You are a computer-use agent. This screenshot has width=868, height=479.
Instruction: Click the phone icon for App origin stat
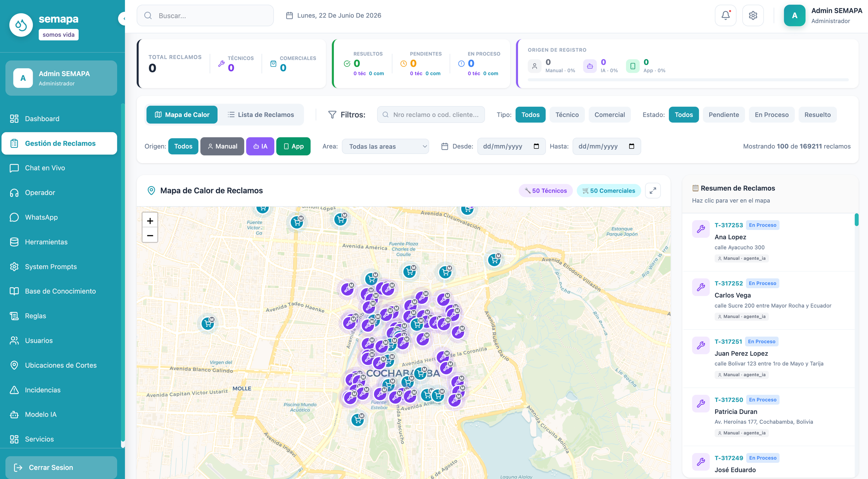pyautogui.click(x=632, y=66)
